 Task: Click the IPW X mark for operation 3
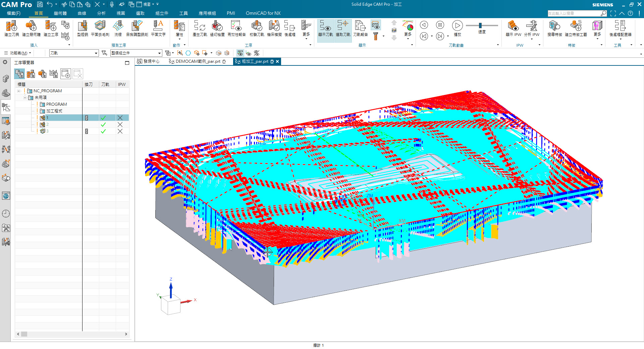tap(120, 131)
